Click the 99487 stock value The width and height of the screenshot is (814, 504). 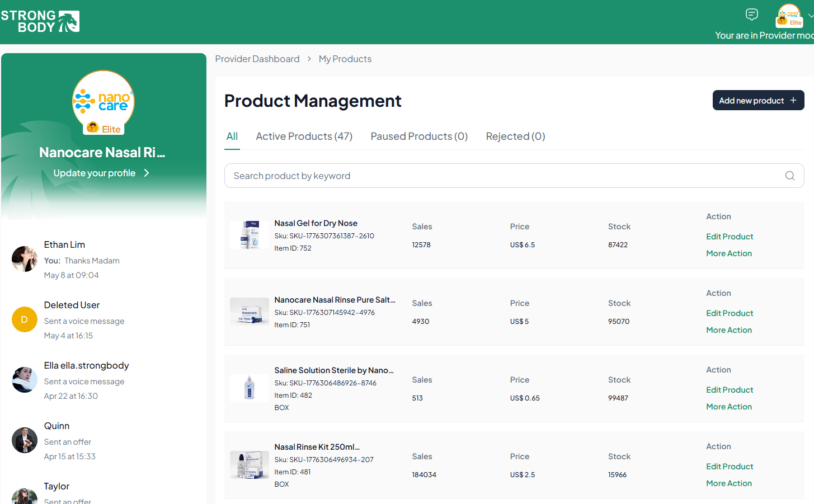click(x=618, y=398)
